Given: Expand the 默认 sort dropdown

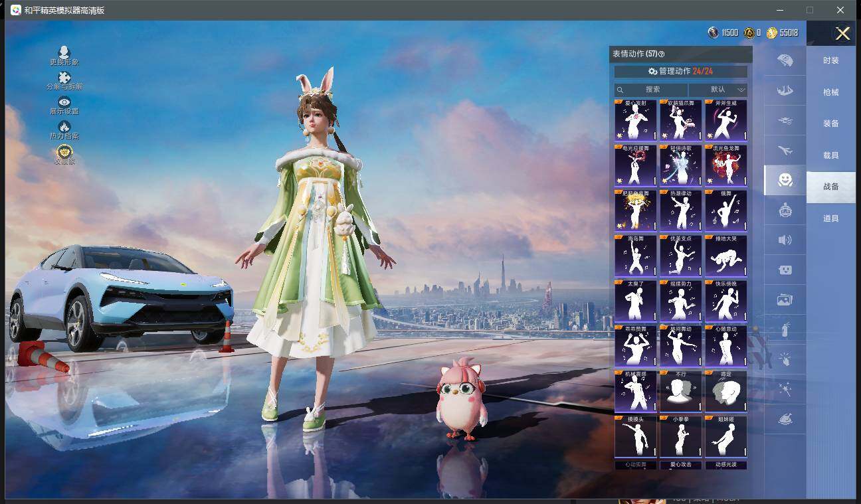Looking at the screenshot, I should pos(718,90).
